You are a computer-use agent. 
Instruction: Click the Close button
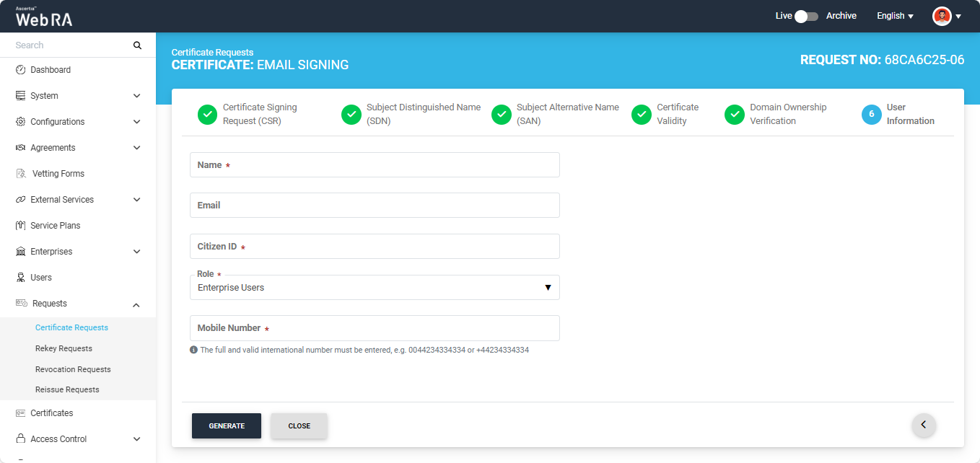click(x=299, y=426)
